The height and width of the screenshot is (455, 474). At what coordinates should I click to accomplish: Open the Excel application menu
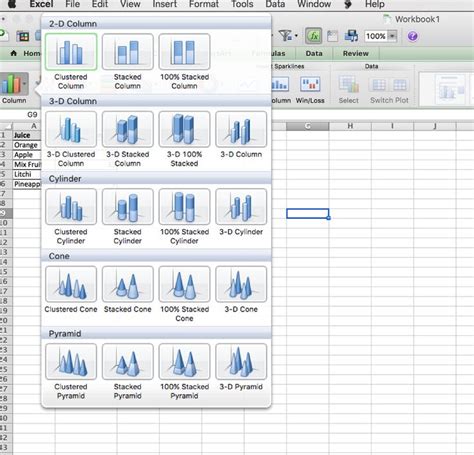pyautogui.click(x=41, y=4)
